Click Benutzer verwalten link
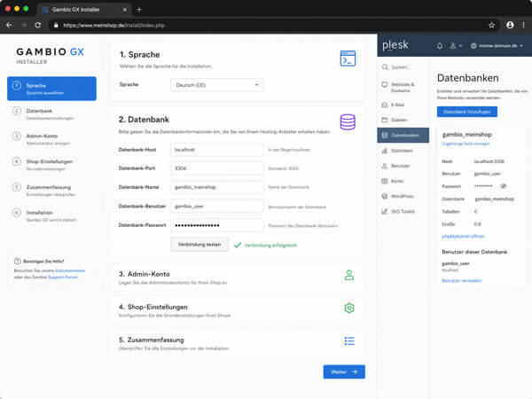Image resolution: width=532 pixels, height=399 pixels. tap(462, 280)
